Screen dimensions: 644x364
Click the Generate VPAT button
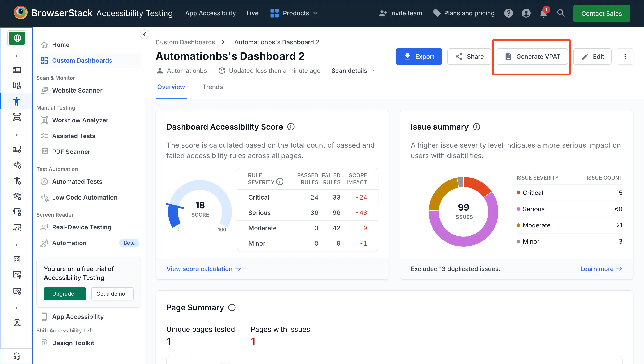[x=532, y=57]
